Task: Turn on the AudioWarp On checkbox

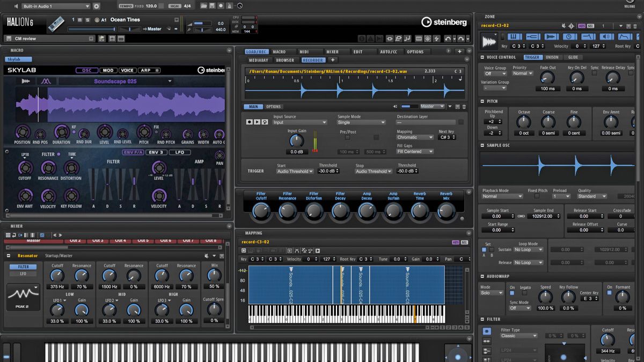Action: coord(512,294)
